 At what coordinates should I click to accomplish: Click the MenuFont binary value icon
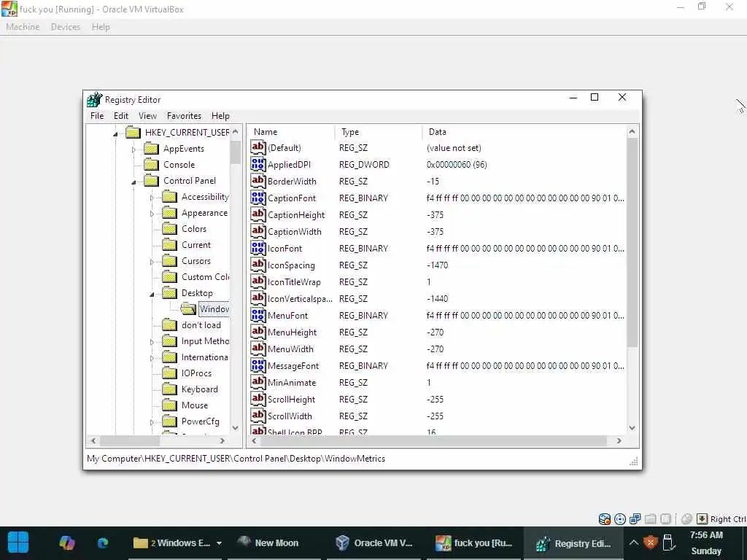click(x=258, y=315)
